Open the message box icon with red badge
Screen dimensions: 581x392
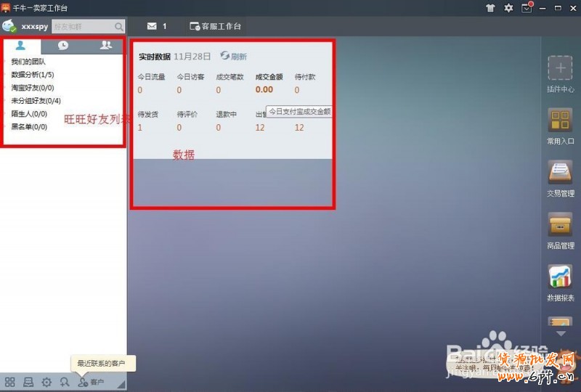(x=527, y=7)
